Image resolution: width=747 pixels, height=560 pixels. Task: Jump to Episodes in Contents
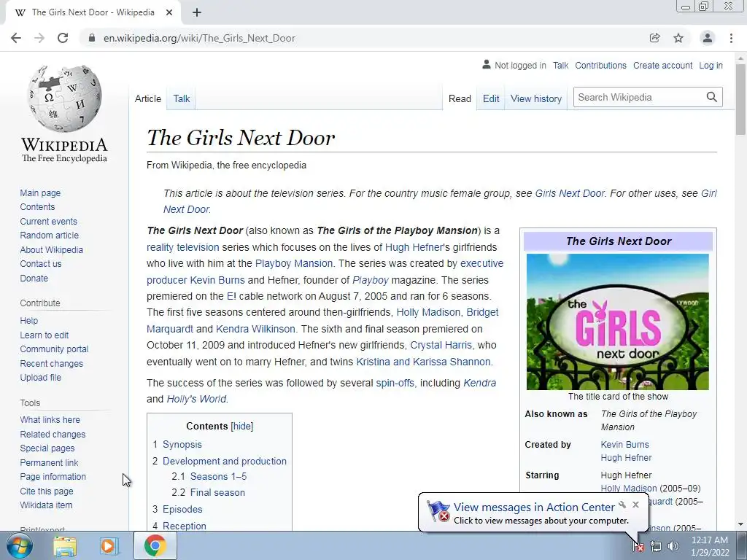(182, 509)
